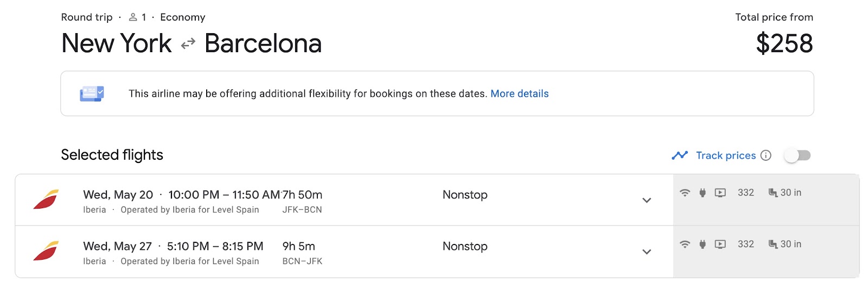This screenshot has width=868, height=301.
Task: Click the Wi-Fi icon on May 27 flight
Action: click(685, 244)
